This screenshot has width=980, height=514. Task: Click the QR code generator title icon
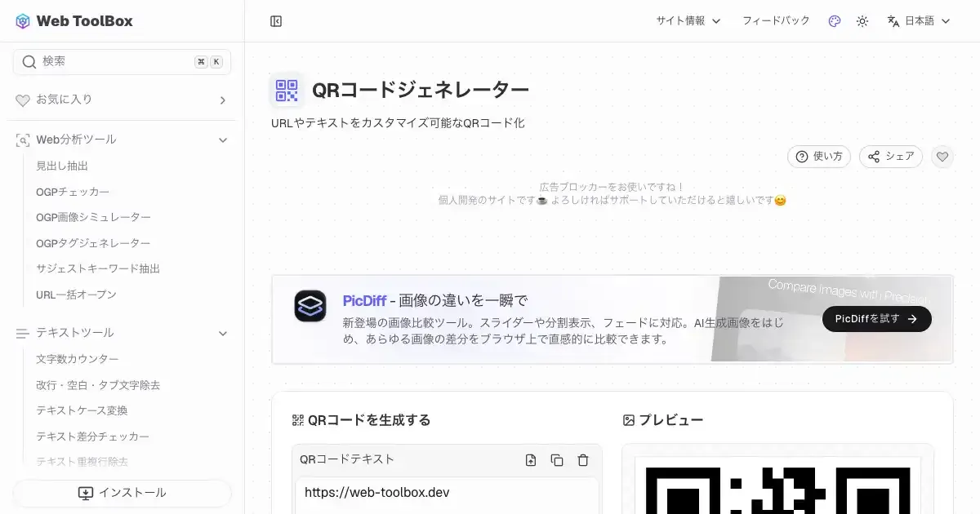point(287,91)
